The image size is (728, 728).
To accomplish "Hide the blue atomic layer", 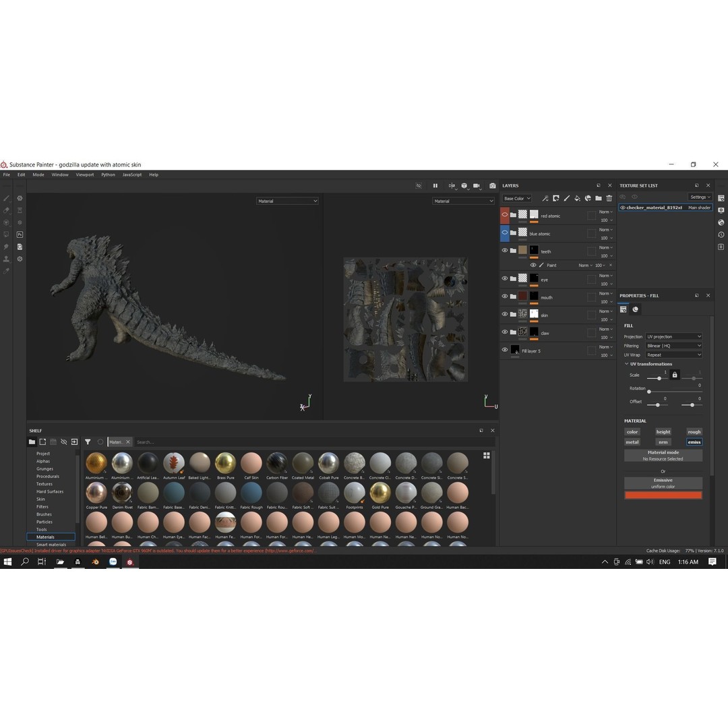I will [505, 233].
